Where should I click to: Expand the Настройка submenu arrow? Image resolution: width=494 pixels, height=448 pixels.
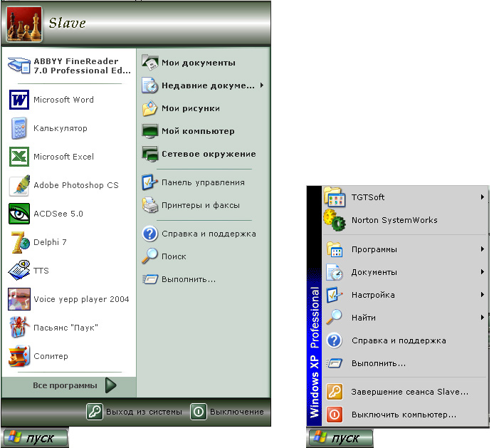click(x=482, y=295)
